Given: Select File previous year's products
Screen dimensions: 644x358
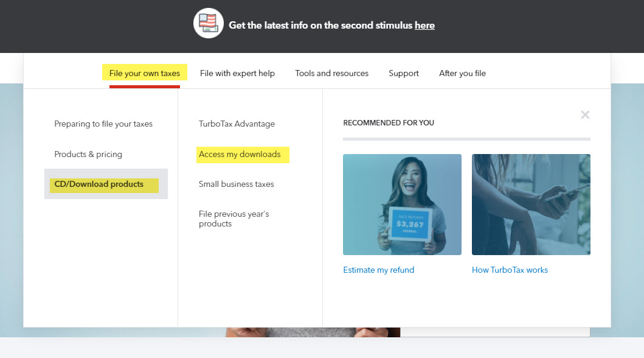Looking at the screenshot, I should [234, 219].
